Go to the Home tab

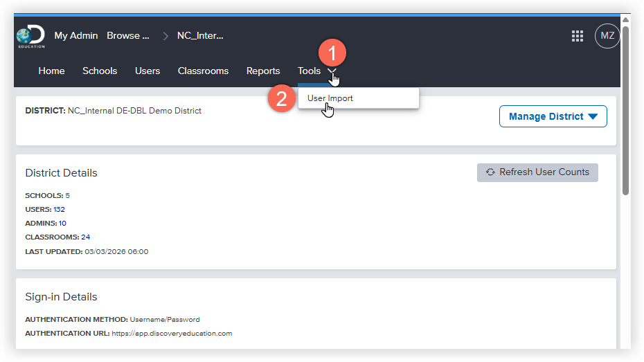[x=51, y=71]
